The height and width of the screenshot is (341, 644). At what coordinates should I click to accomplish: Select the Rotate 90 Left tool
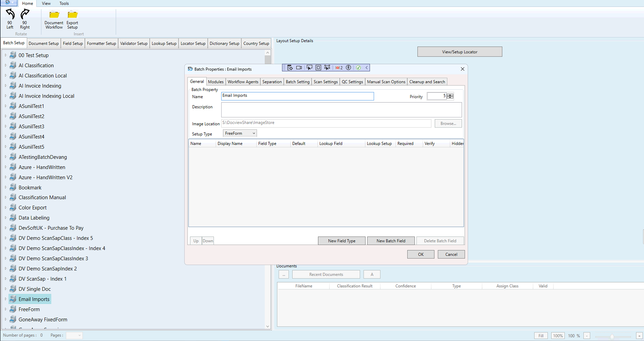click(x=9, y=18)
